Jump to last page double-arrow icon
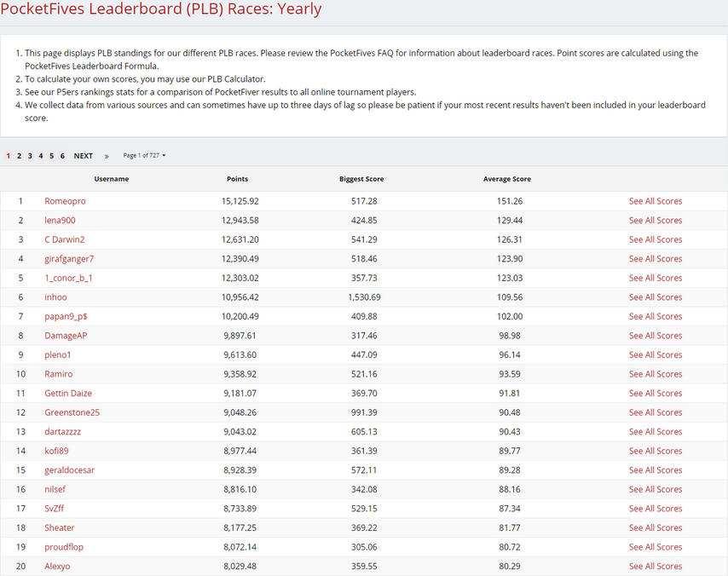 point(107,157)
